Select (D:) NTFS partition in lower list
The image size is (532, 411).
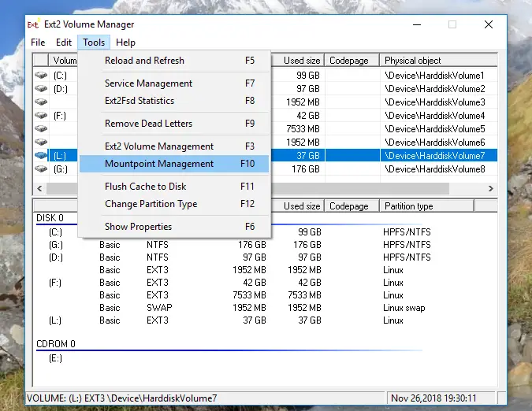[x=56, y=257]
